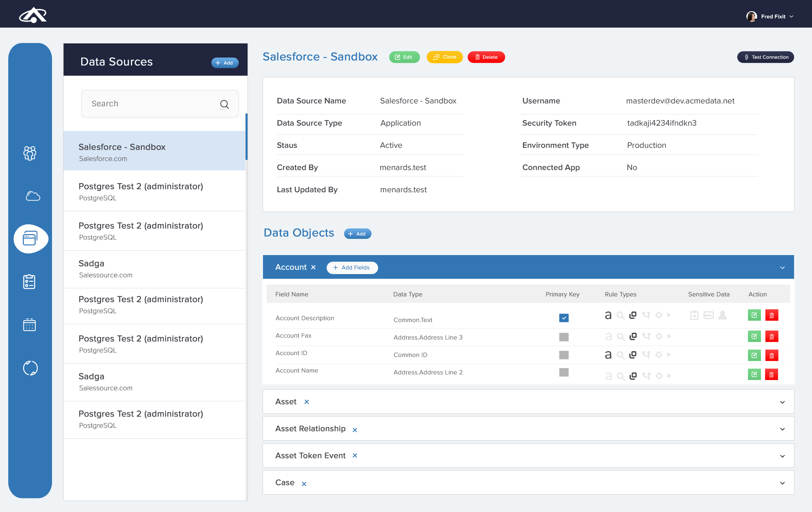Click the copy rule icon for Account Name
Screen dimensions: 812x512
633,376
